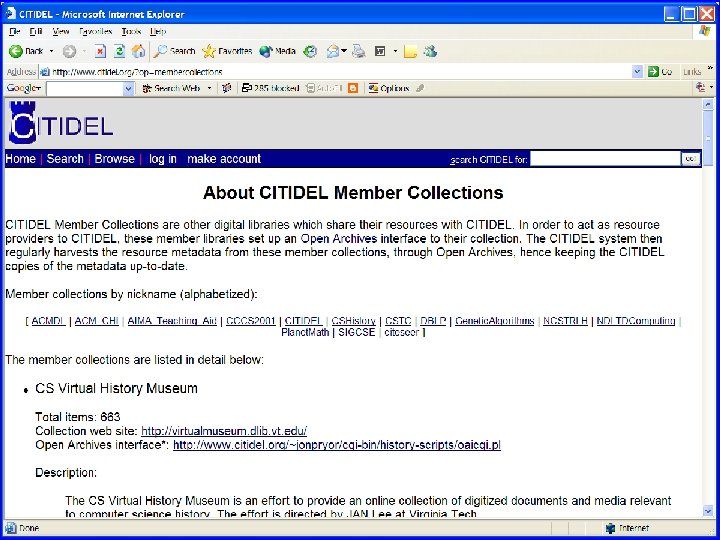Click the go button beside CITIDEL search
This screenshot has height=540, width=720.
tap(690, 159)
